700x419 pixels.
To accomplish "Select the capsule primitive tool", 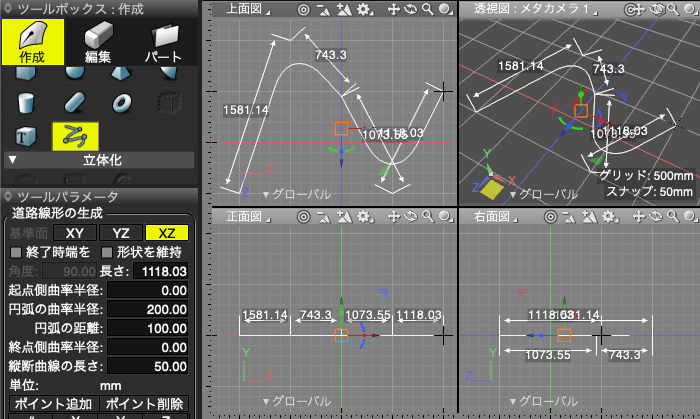I will tap(74, 103).
